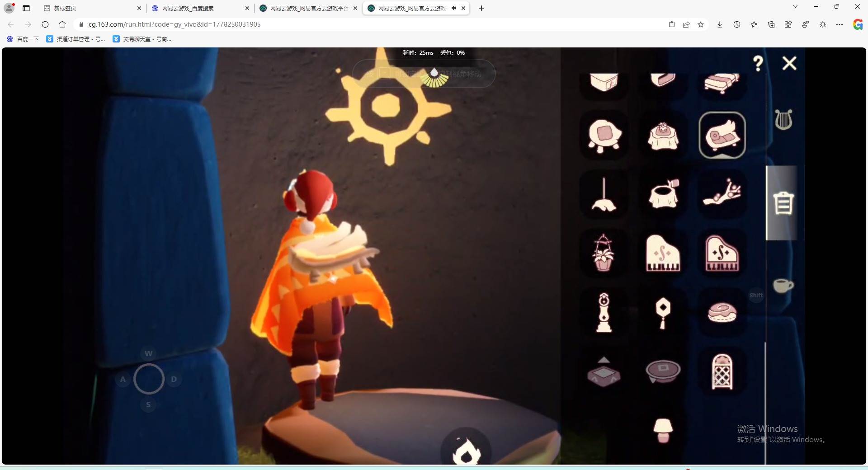Image resolution: width=868 pixels, height=470 pixels.
Task: Open the browser settings ellipsis menu
Action: point(840,24)
